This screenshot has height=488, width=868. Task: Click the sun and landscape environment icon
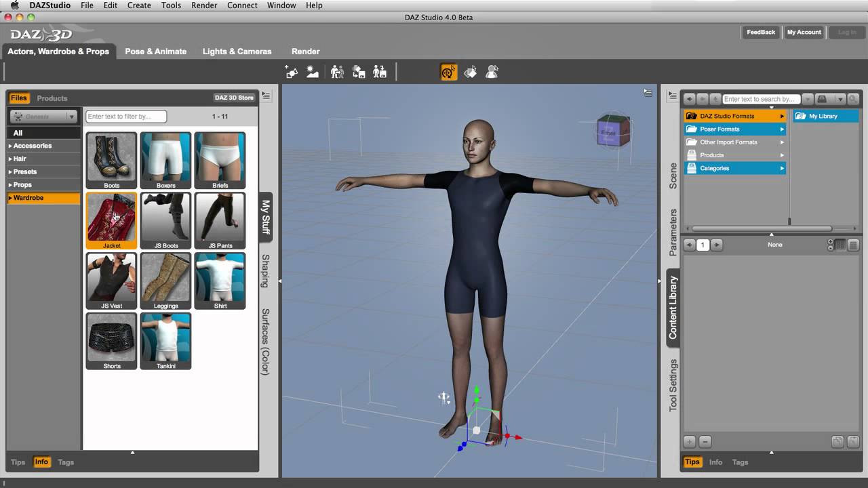click(x=313, y=72)
